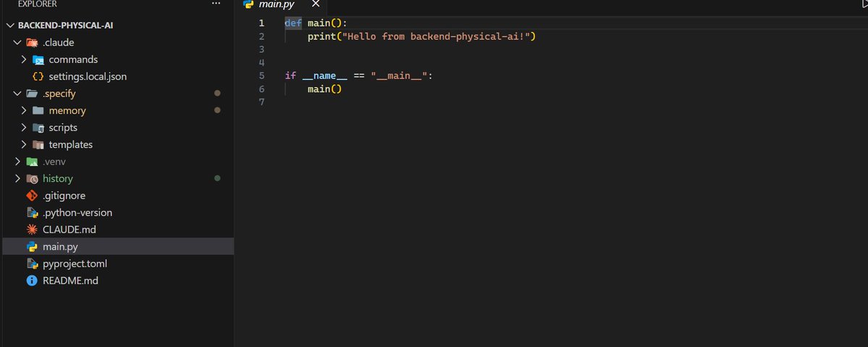The image size is (868, 347).
Task: Click line number 2 in the gutter
Action: point(261,37)
